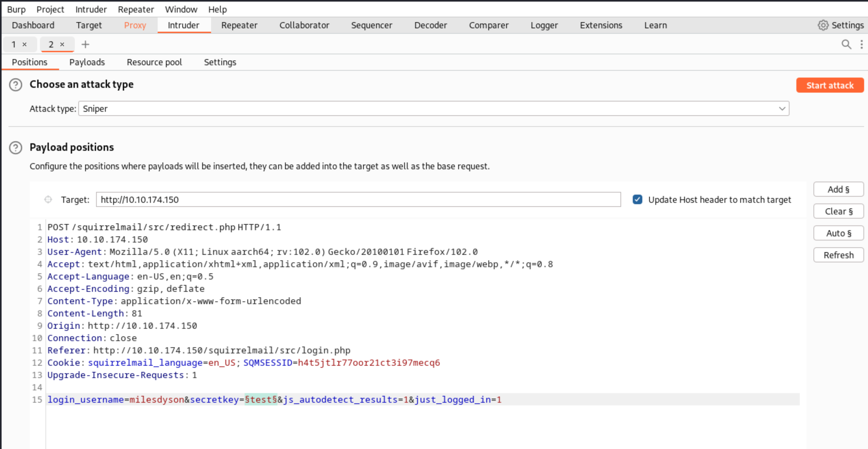Click the Auto § button
The width and height of the screenshot is (868, 449).
(838, 233)
